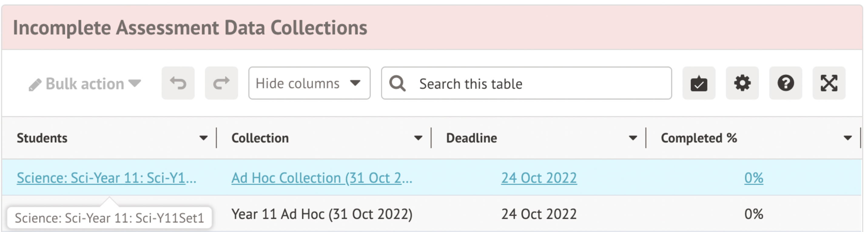Click the underlined 24 Oct 2022 deadline
This screenshot has width=868, height=232.
[539, 178]
